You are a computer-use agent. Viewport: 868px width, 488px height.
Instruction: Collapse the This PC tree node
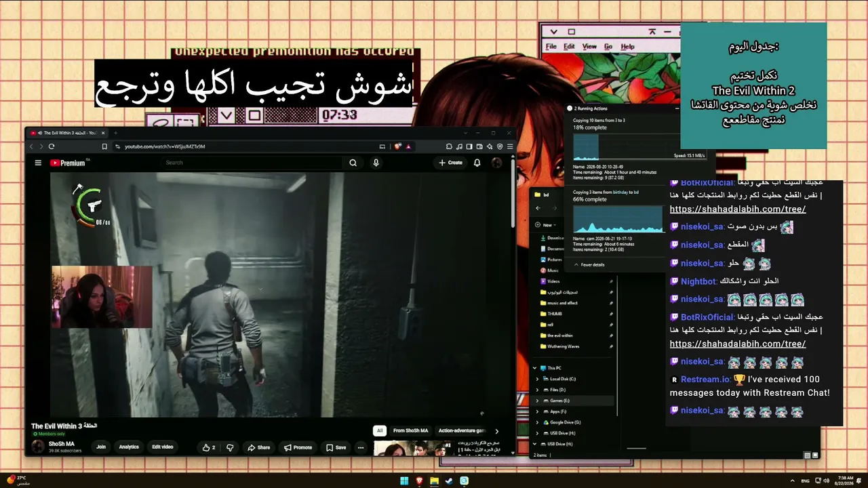[534, 368]
